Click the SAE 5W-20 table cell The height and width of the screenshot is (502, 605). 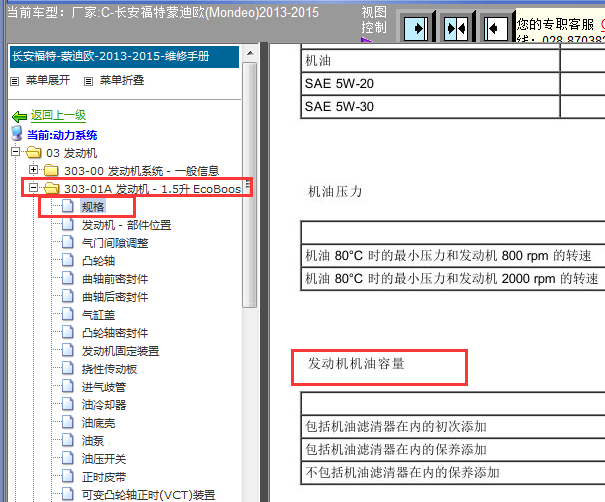coord(430,84)
